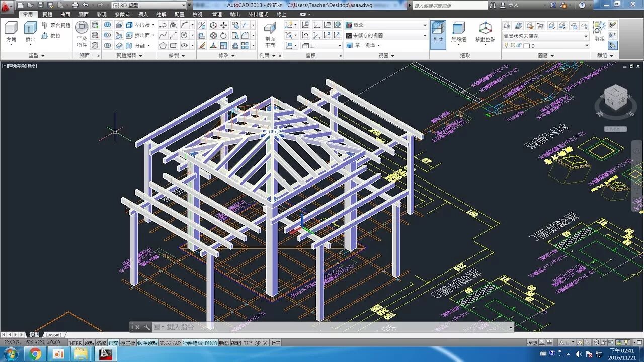
Task: Toggle INFER constraints in status bar
Action: click(75, 343)
